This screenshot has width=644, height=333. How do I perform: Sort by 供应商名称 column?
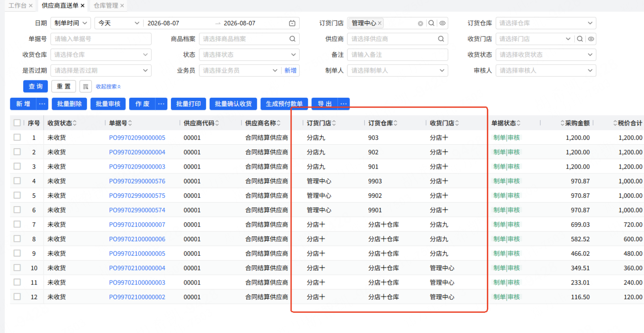(x=279, y=123)
